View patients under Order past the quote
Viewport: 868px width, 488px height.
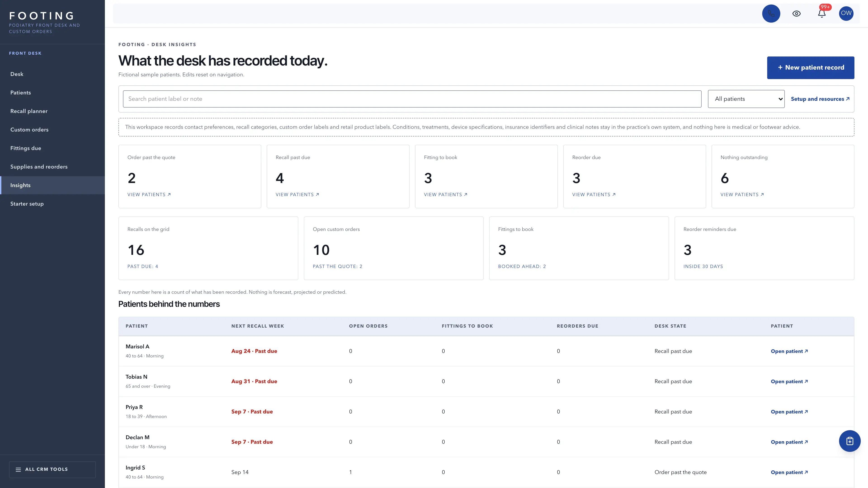click(x=149, y=194)
